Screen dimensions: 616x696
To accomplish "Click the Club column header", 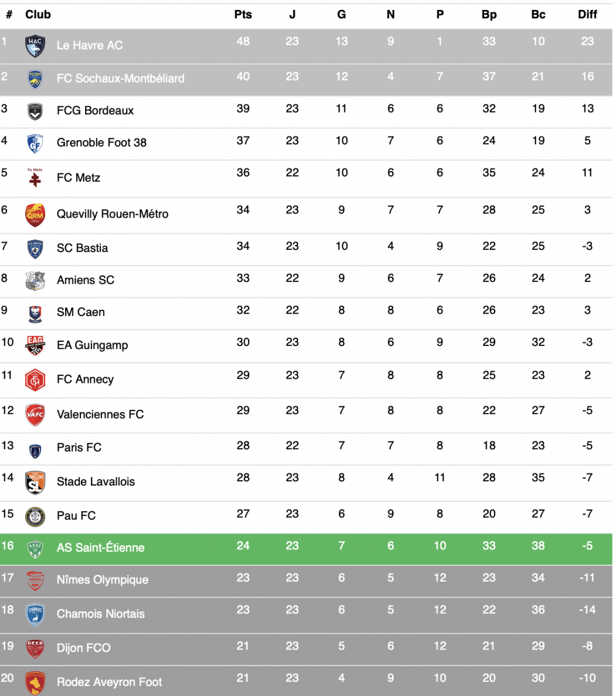I will [x=38, y=15].
